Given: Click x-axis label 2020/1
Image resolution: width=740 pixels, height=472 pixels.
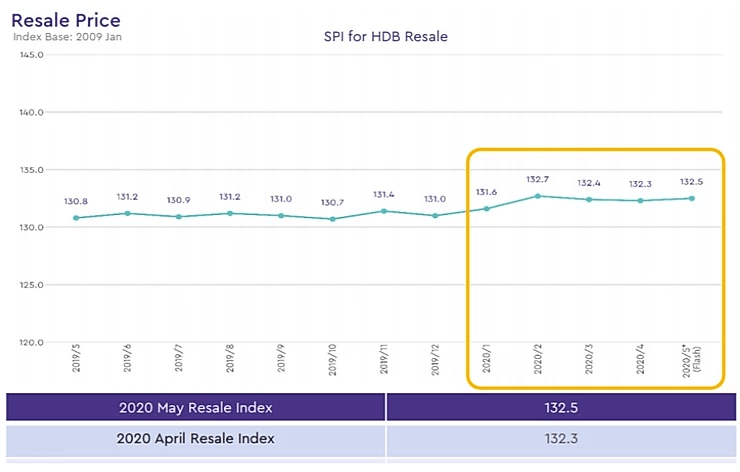Looking at the screenshot, I should pyautogui.click(x=487, y=358).
